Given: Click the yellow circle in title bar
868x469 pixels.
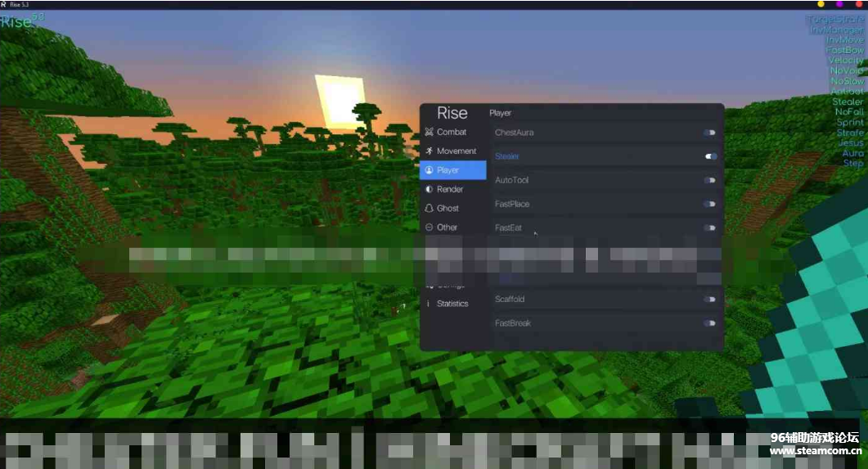Looking at the screenshot, I should [x=821, y=5].
